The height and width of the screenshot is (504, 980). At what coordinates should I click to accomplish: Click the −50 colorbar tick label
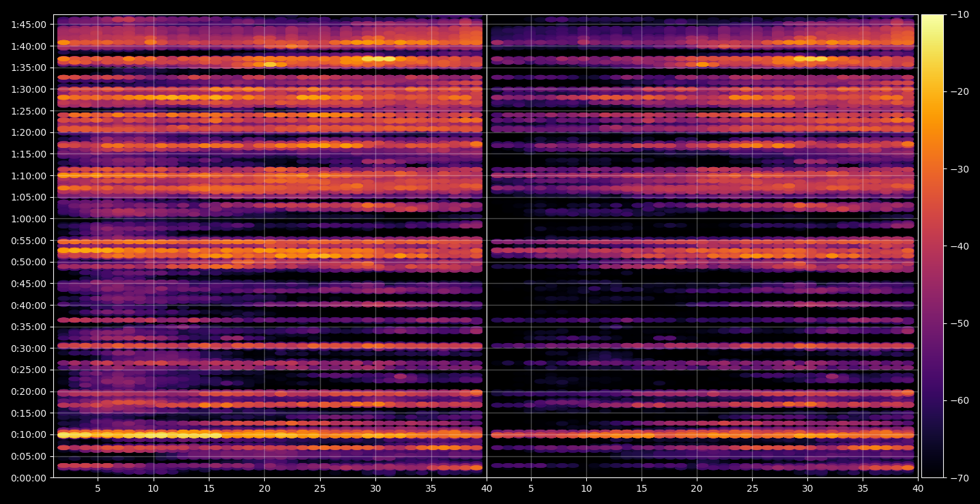tap(959, 323)
